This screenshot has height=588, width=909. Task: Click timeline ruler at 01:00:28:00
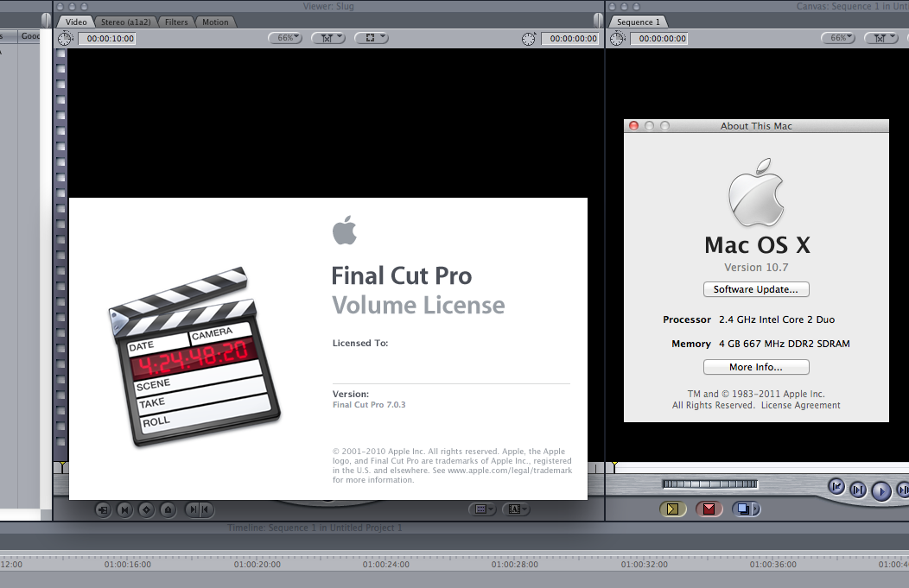(515, 564)
